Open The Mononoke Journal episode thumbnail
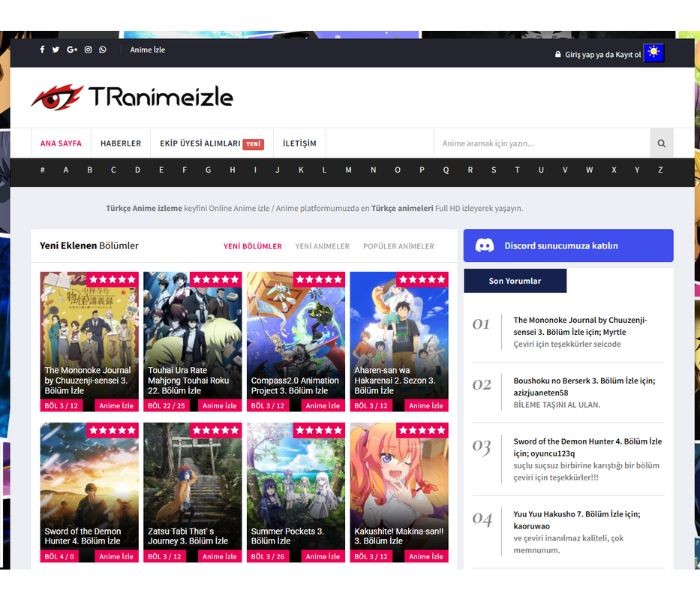This screenshot has width=700, height=600. (90, 335)
